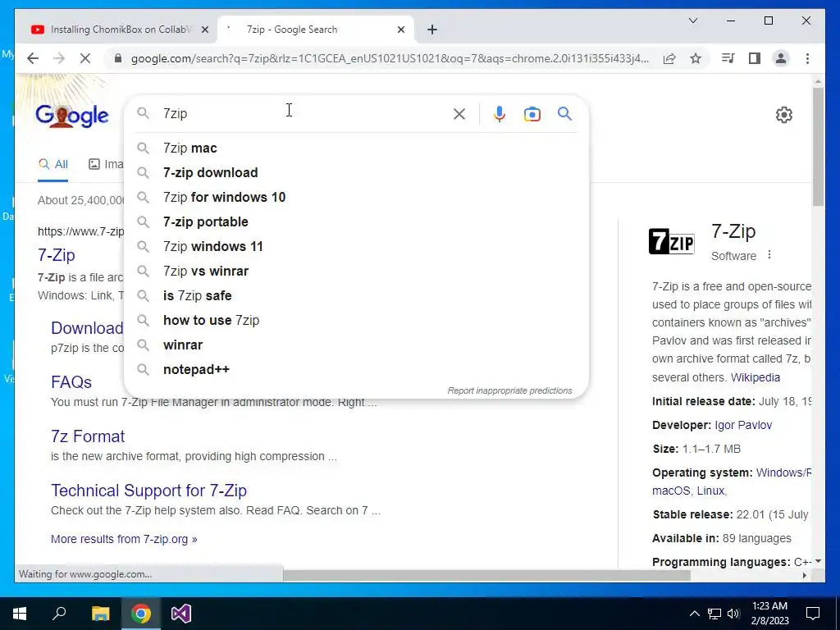840x630 pixels.
Task: Choose suggestion 7zip mac
Action: [x=356, y=148]
